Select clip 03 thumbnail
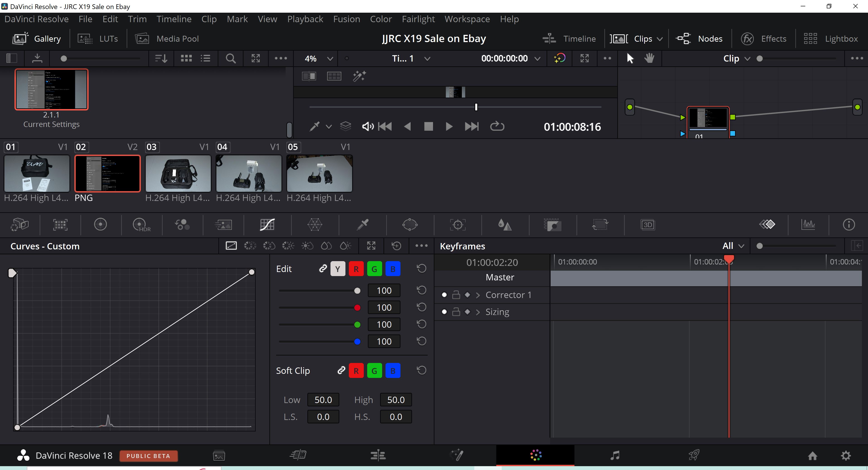The width and height of the screenshot is (868, 470). coord(178,173)
